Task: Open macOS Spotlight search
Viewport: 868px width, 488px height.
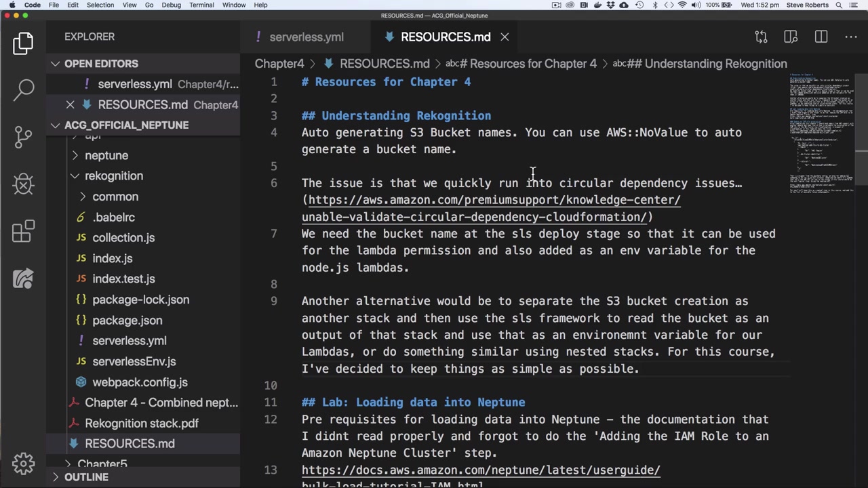Action: [x=840, y=5]
